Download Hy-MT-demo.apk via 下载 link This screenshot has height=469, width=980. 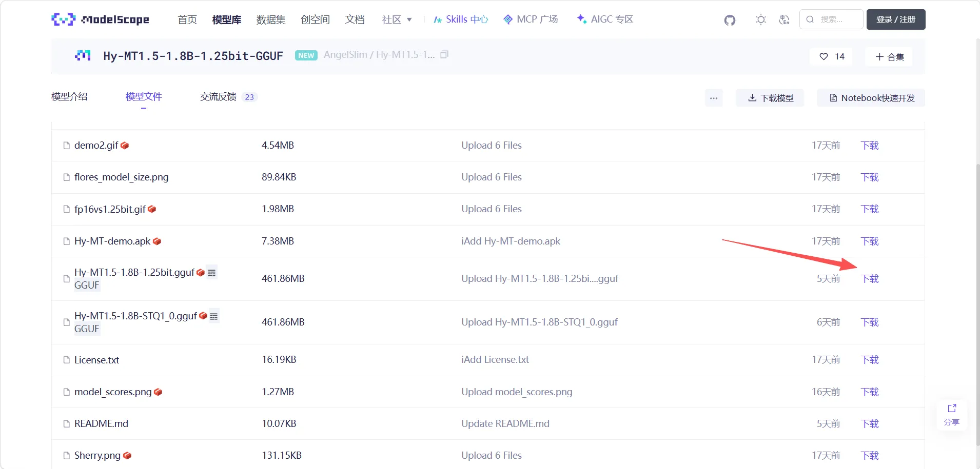pyautogui.click(x=870, y=241)
